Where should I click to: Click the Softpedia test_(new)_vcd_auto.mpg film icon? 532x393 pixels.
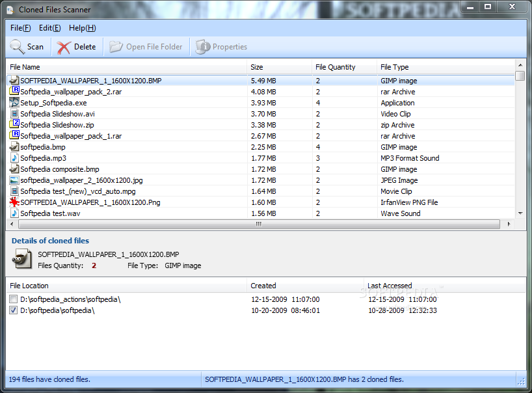pos(14,191)
